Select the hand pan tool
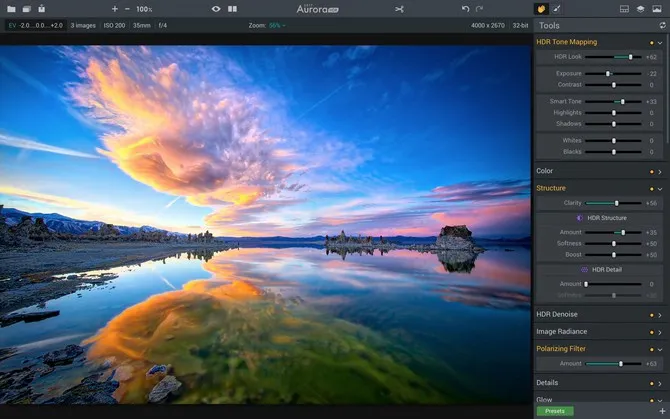The height and width of the screenshot is (419, 670). point(541,9)
